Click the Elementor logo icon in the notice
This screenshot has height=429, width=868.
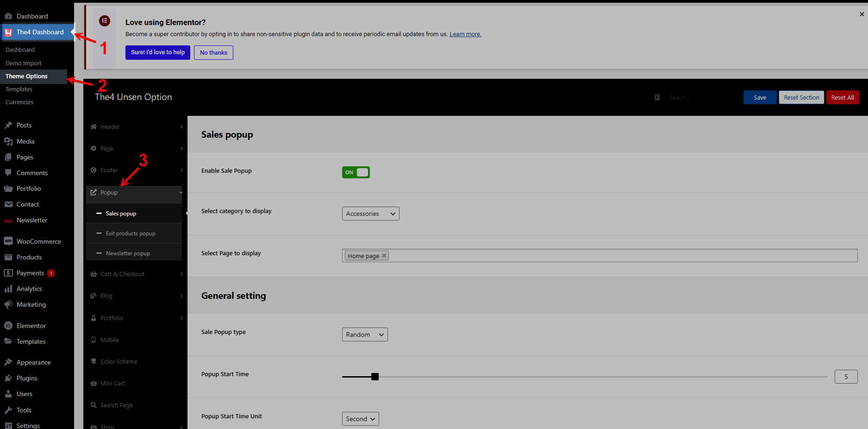click(x=105, y=21)
